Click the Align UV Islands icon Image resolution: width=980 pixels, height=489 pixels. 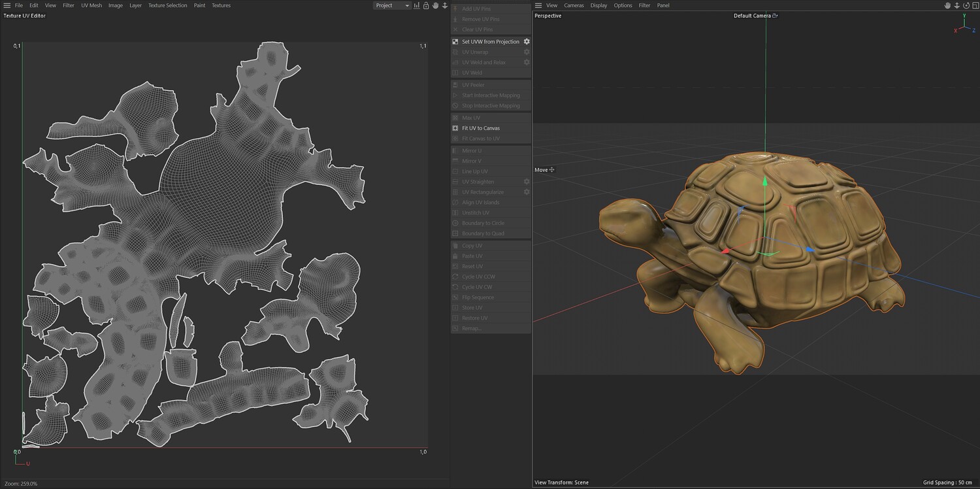pos(455,203)
